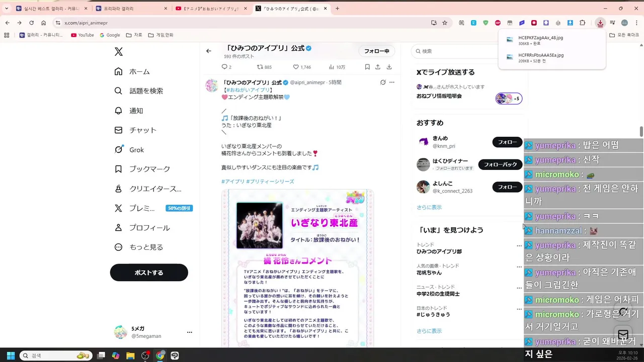
Task: Open the tweet's three-dot more menu
Action: pos(392,82)
